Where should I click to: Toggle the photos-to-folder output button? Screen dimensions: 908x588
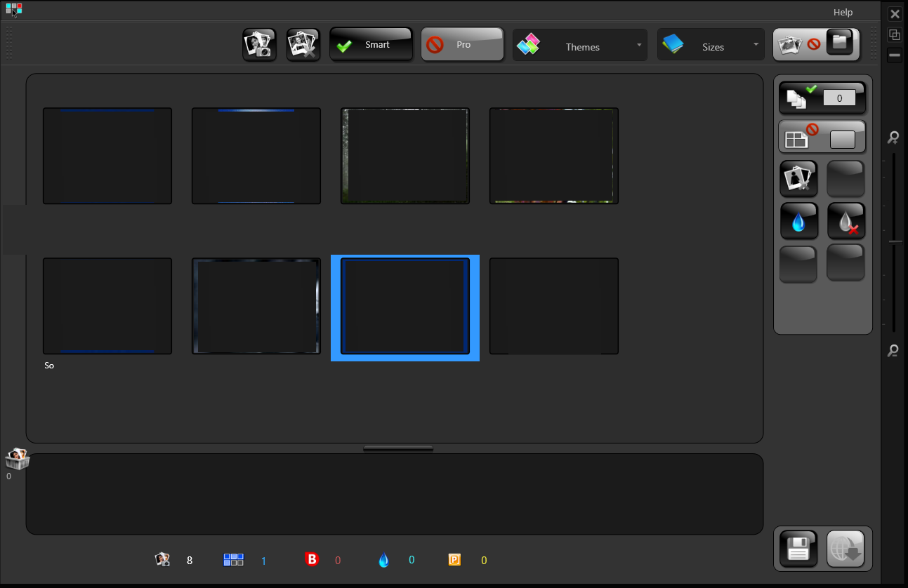tap(816, 44)
